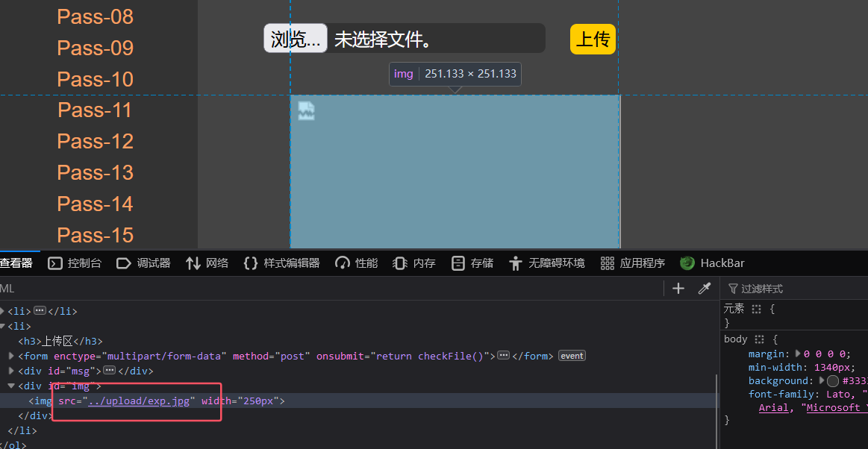868x449 pixels.
Task: Click the 浏览... file browse button
Action: point(296,39)
